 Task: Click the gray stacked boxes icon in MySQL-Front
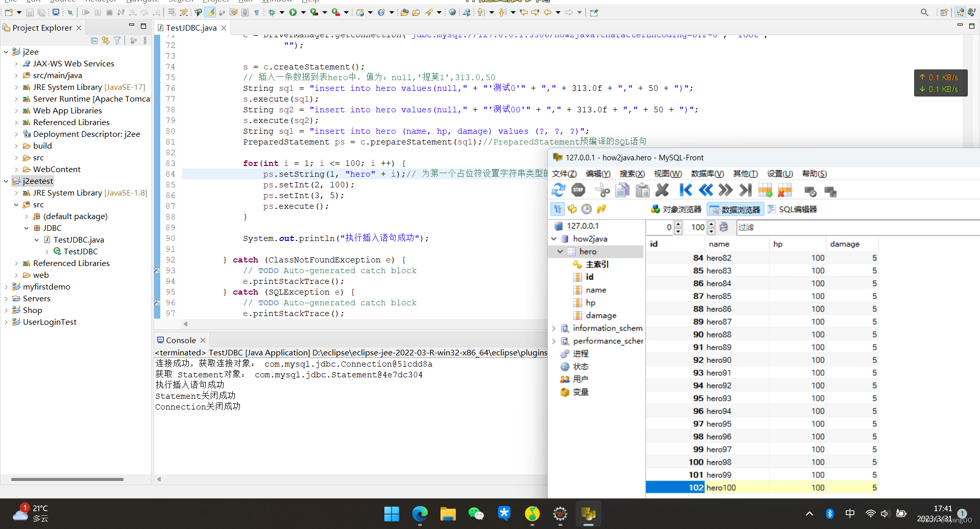click(x=830, y=191)
